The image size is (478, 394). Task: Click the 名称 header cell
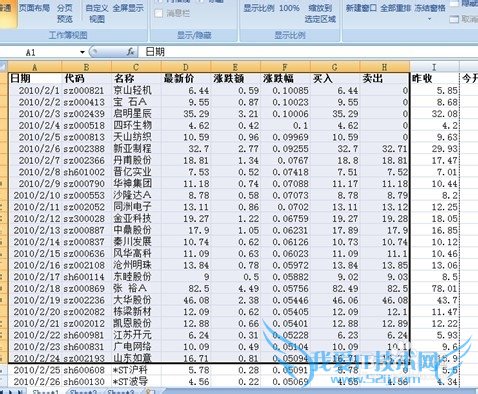(x=136, y=78)
